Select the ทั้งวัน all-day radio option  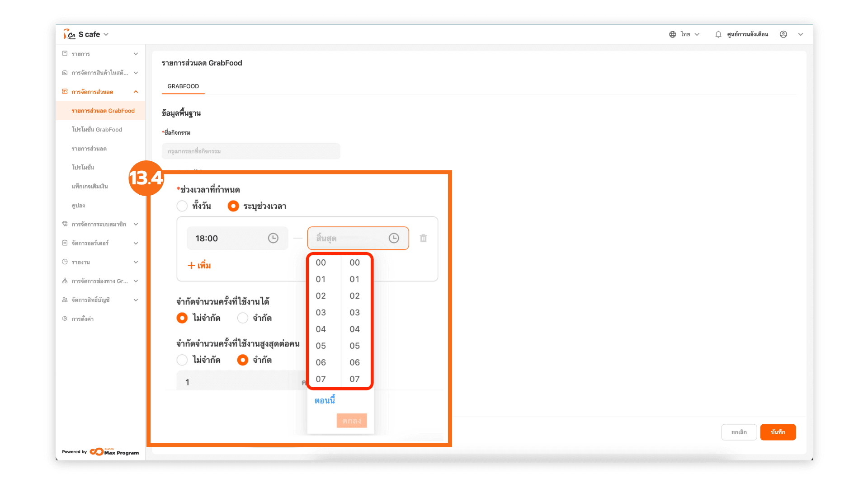click(x=182, y=206)
